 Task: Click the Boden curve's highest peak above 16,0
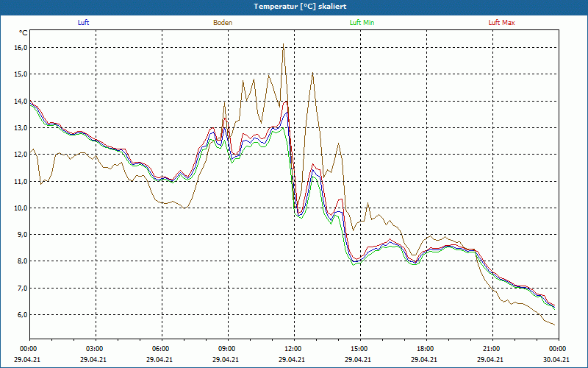click(283, 44)
